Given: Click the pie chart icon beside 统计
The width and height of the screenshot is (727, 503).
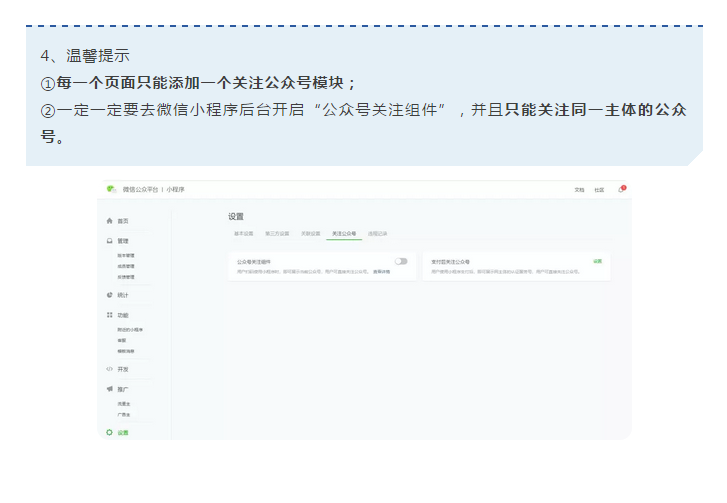Looking at the screenshot, I should pyautogui.click(x=109, y=295).
